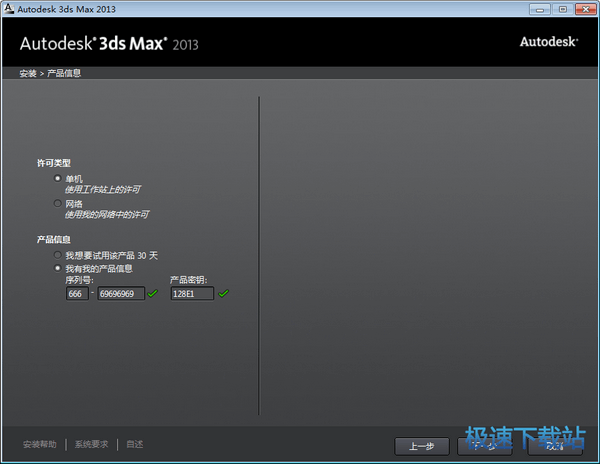This screenshot has height=464, width=600.
Task: Open the 自述 readme link
Action: click(135, 444)
